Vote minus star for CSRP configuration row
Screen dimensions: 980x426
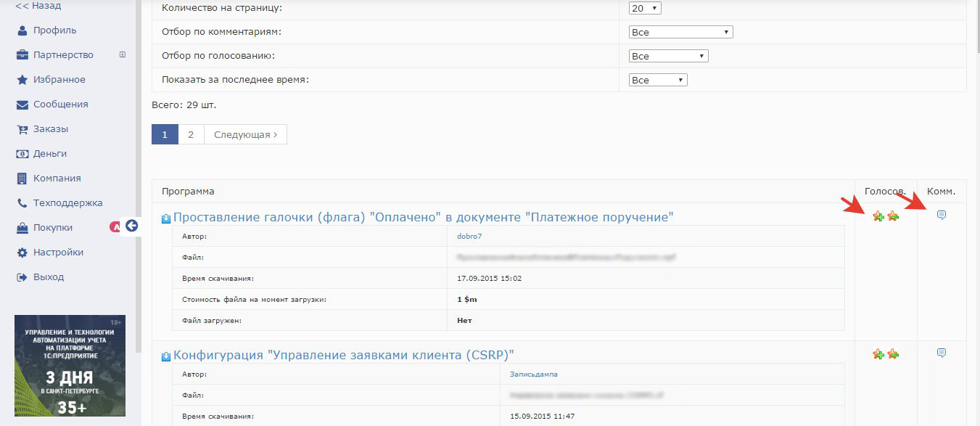[x=893, y=353]
